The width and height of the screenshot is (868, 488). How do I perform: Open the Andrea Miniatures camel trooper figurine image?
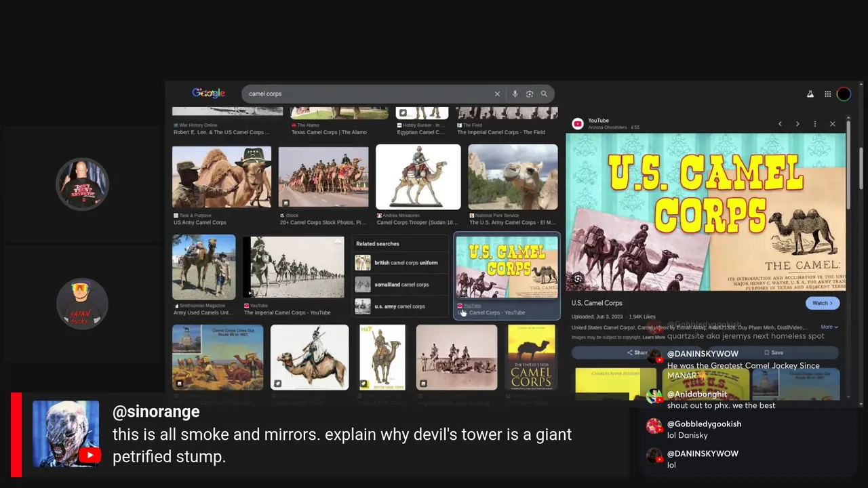[x=418, y=177]
